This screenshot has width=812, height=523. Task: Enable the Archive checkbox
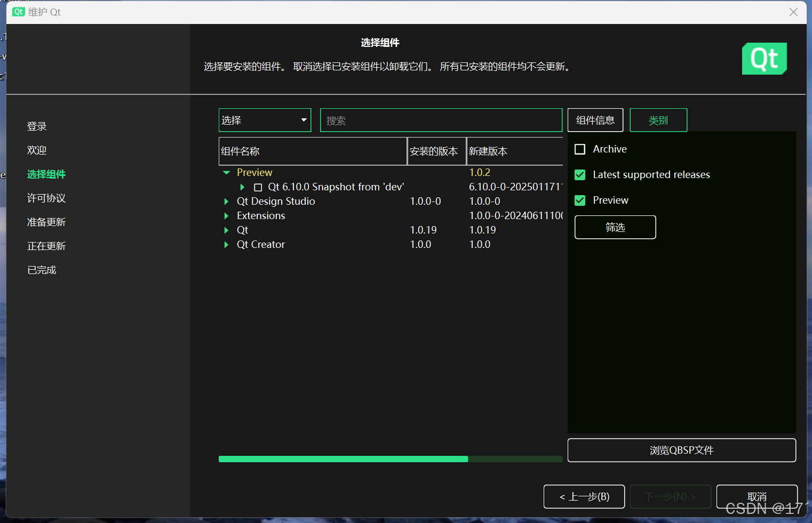pyautogui.click(x=580, y=149)
